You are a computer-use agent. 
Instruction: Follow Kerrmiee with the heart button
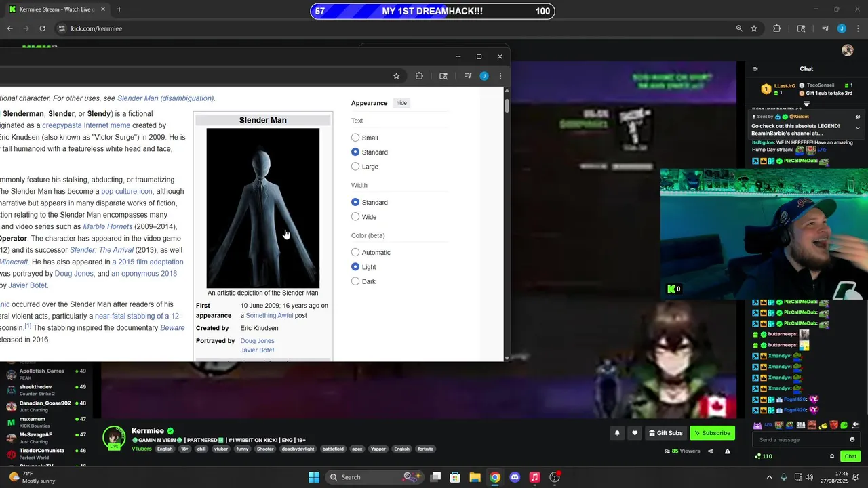[635, 433]
